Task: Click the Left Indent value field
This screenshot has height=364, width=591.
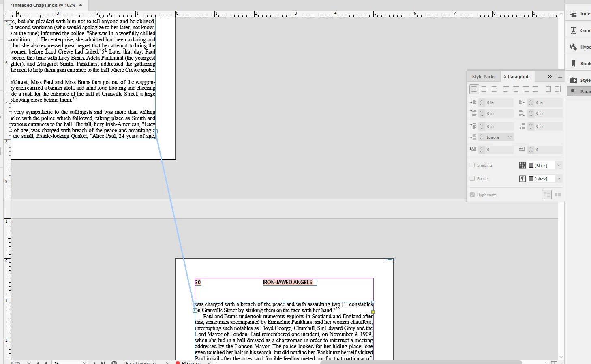Action: pyautogui.click(x=499, y=103)
